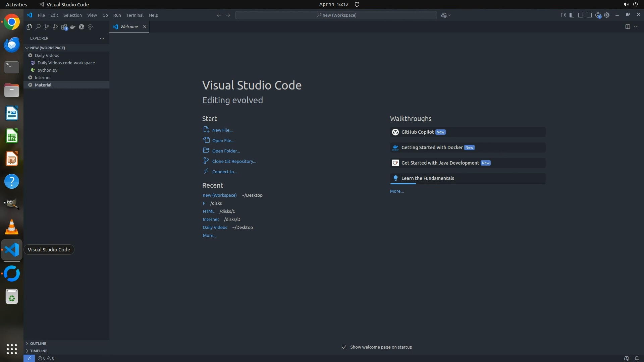Expand the OUTLINE section

[x=38, y=344]
